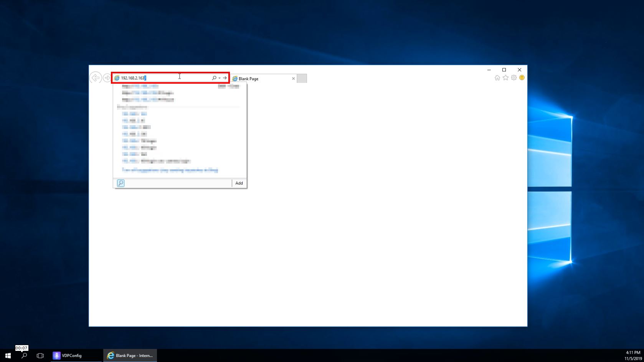Open a new tab with the blank tab button
Image resolution: width=644 pixels, height=362 pixels.
pos(302,79)
